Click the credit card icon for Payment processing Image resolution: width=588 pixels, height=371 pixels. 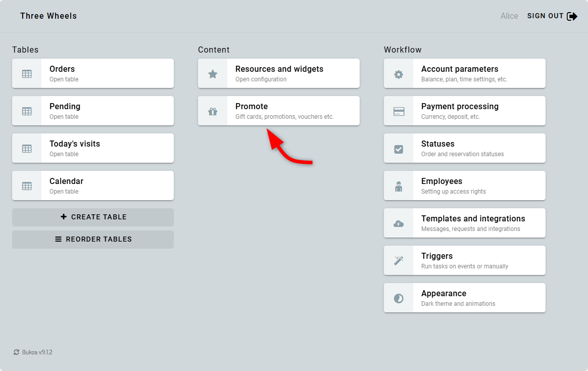399,111
